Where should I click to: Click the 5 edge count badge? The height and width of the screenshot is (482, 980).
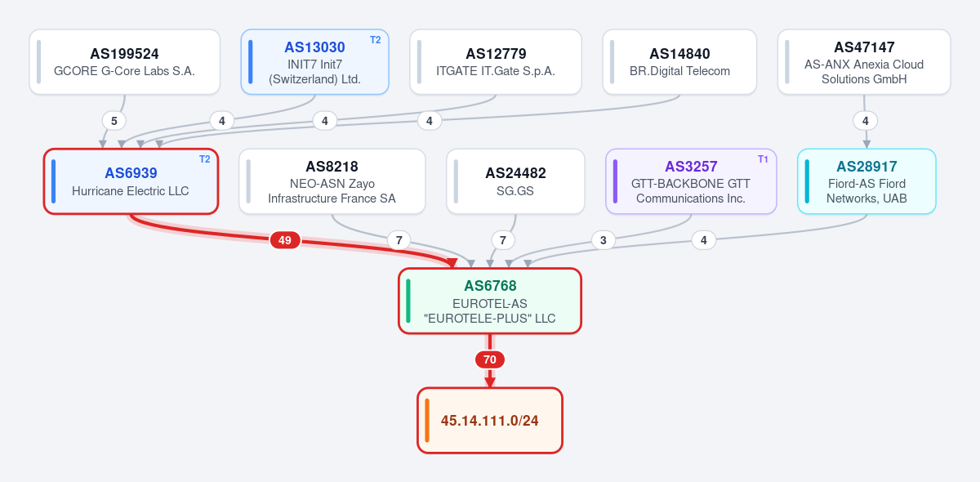pyautogui.click(x=114, y=121)
